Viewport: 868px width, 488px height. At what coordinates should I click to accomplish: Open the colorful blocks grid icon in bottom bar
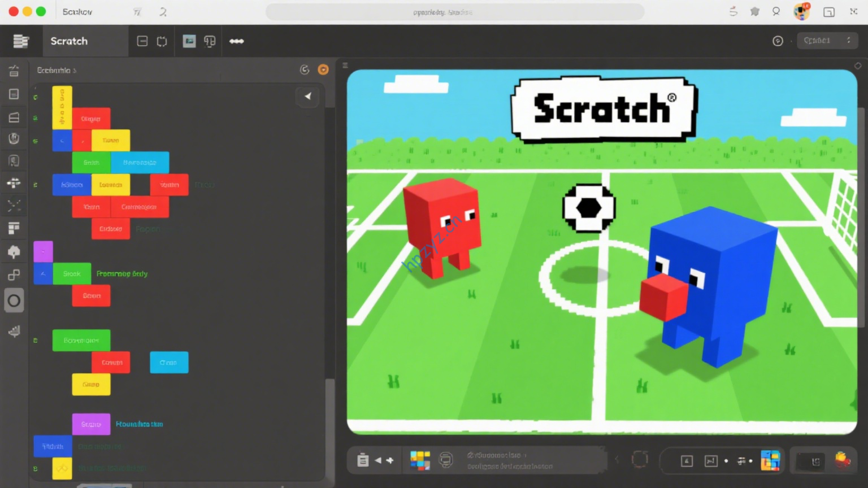coord(420,460)
